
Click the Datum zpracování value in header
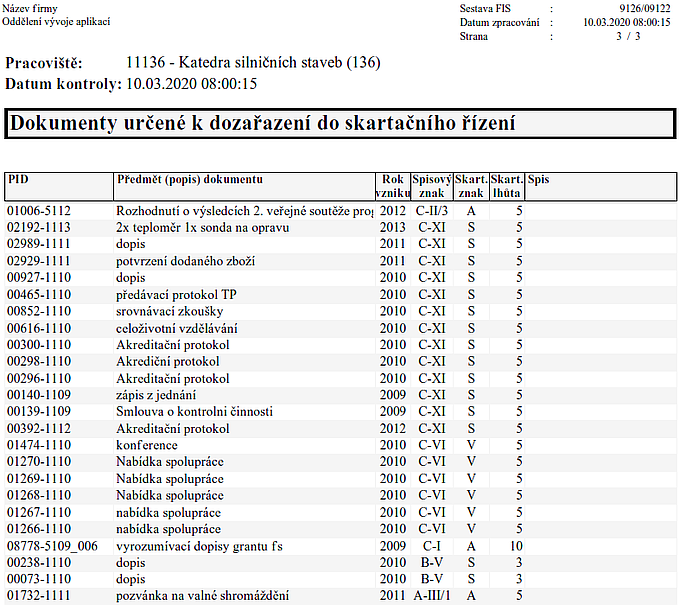click(627, 23)
